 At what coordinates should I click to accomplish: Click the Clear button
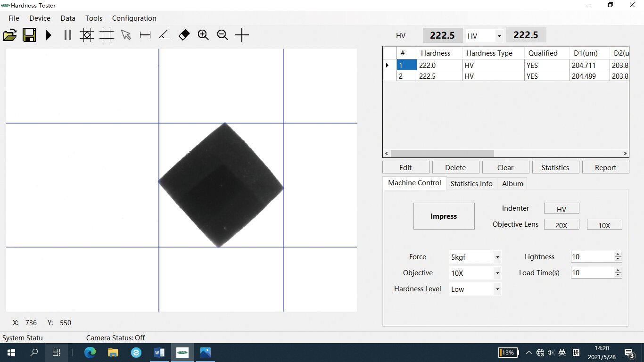point(506,167)
